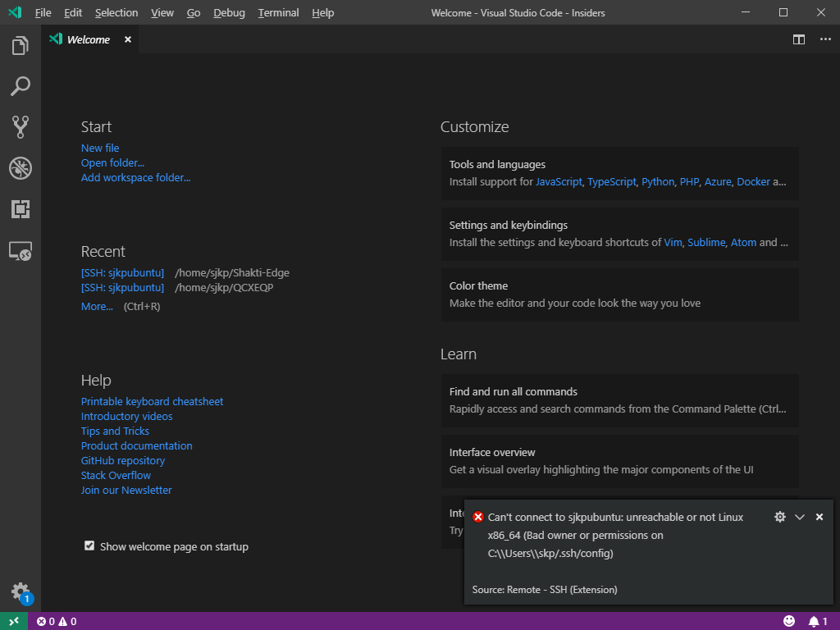Open the Source Control view icon
Viewport: 840px width, 630px height.
click(21, 126)
